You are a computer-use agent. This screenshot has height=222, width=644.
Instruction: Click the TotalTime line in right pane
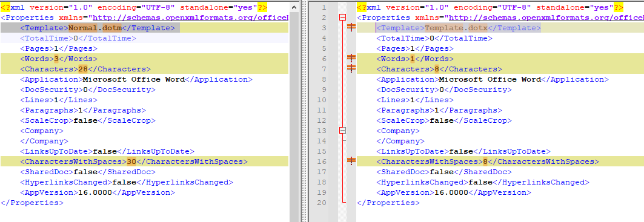point(434,38)
